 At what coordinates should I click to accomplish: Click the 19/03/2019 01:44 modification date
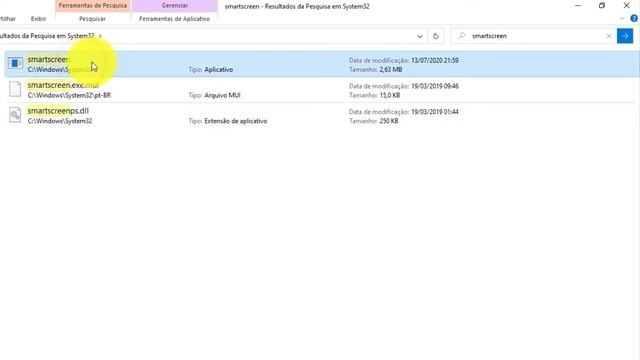pos(435,111)
